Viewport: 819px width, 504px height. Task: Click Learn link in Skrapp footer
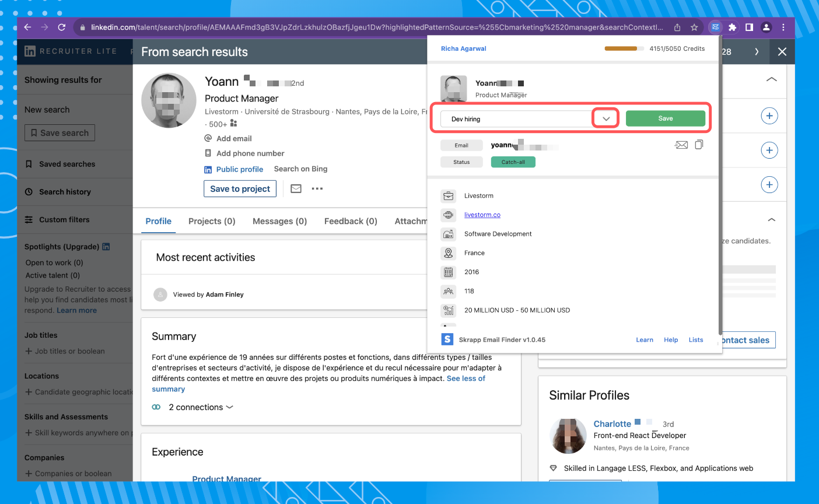645,339
